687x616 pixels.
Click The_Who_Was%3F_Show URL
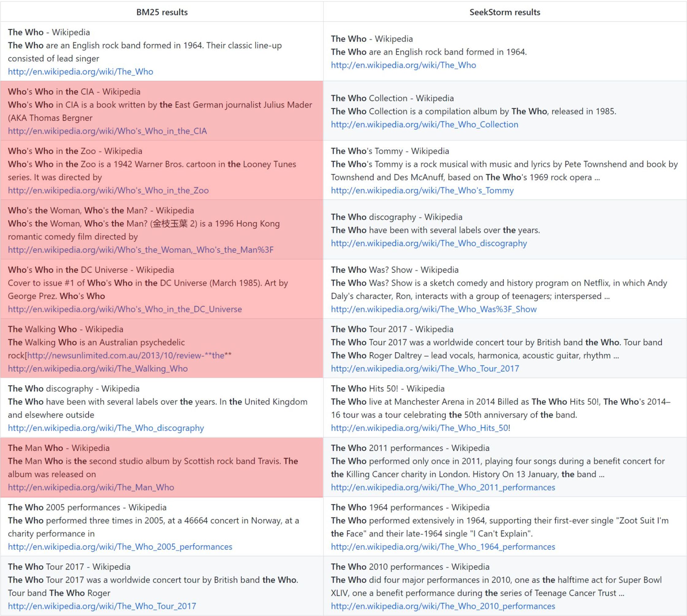pos(433,309)
